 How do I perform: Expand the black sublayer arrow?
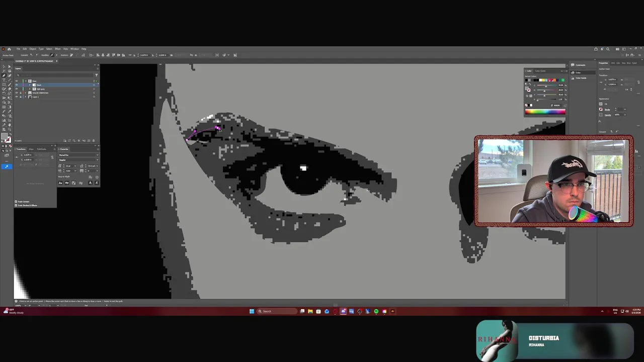coord(30,85)
